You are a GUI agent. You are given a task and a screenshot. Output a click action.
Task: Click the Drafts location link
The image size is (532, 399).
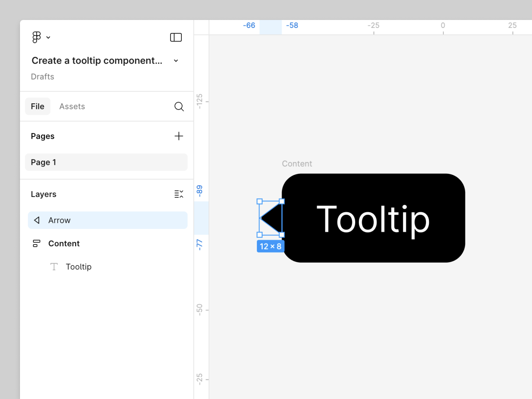pos(42,77)
